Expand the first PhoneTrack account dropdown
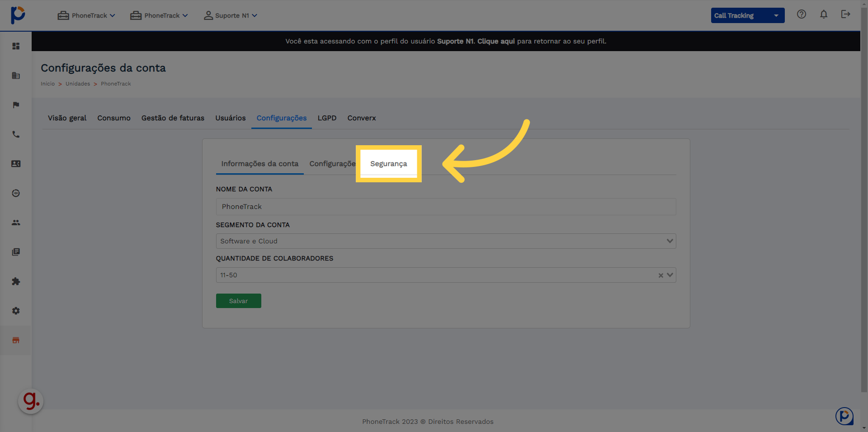Screen dimensions: 868x432 pyautogui.click(x=86, y=15)
